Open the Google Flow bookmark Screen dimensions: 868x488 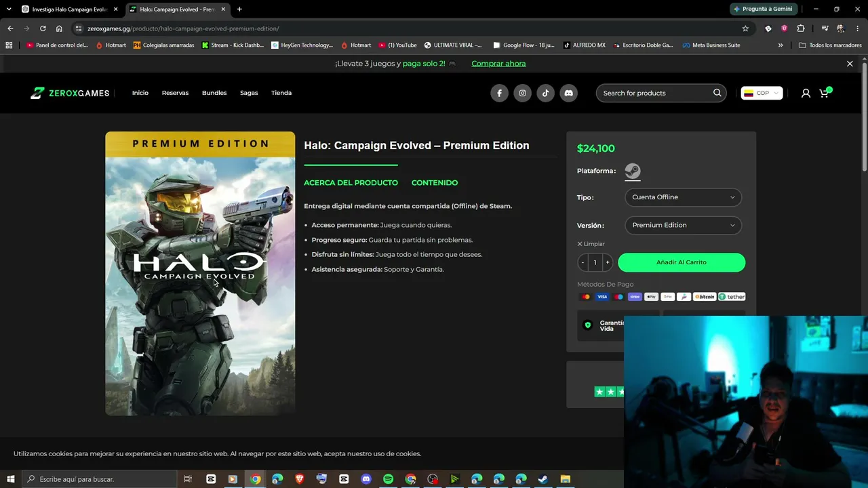point(524,45)
